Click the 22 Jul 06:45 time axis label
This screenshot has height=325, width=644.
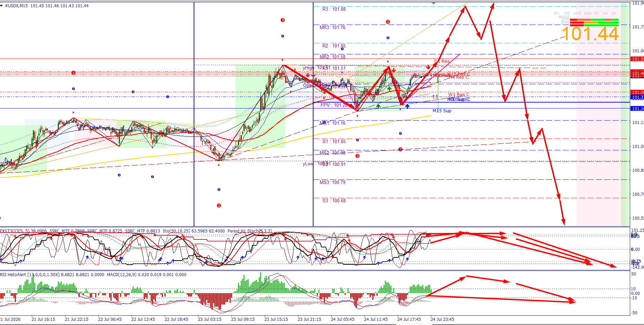point(110,319)
